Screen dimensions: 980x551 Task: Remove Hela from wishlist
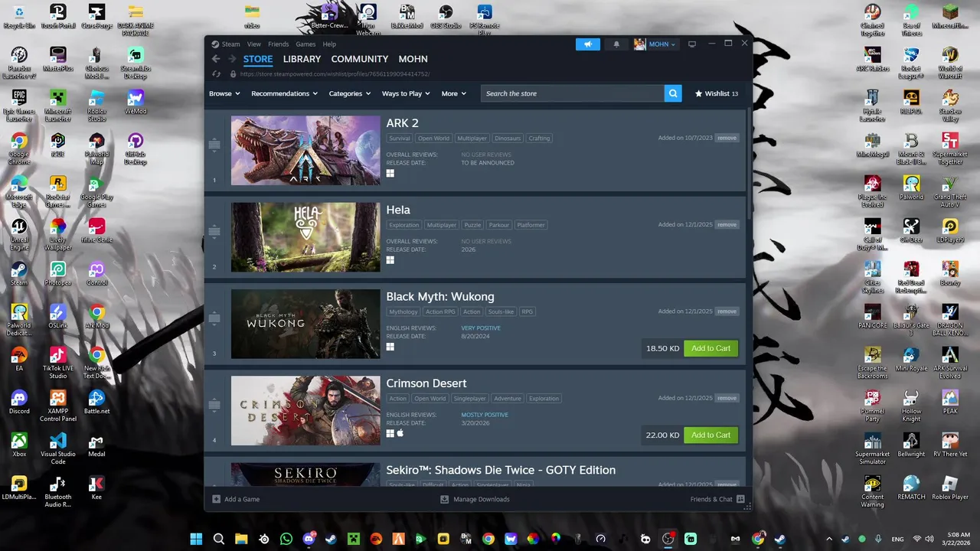tap(727, 225)
